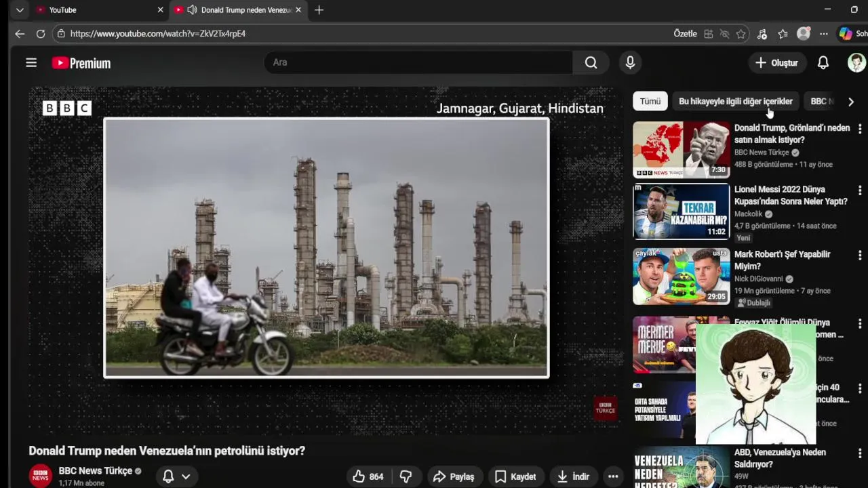
Task: Open options for ABD Venezuela video
Action: click(x=860, y=453)
